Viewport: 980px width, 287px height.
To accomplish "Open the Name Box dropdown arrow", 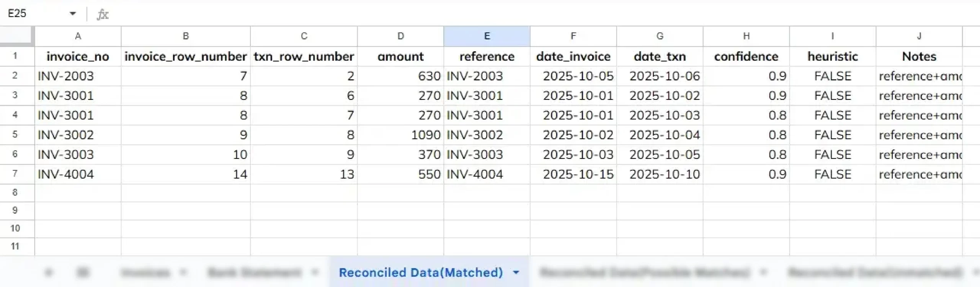I will (x=72, y=14).
